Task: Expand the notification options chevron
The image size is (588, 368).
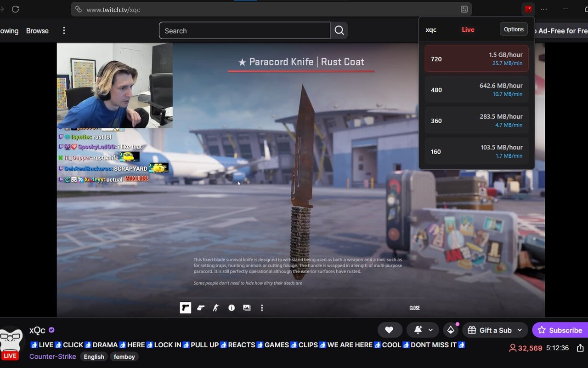Action: [x=430, y=330]
